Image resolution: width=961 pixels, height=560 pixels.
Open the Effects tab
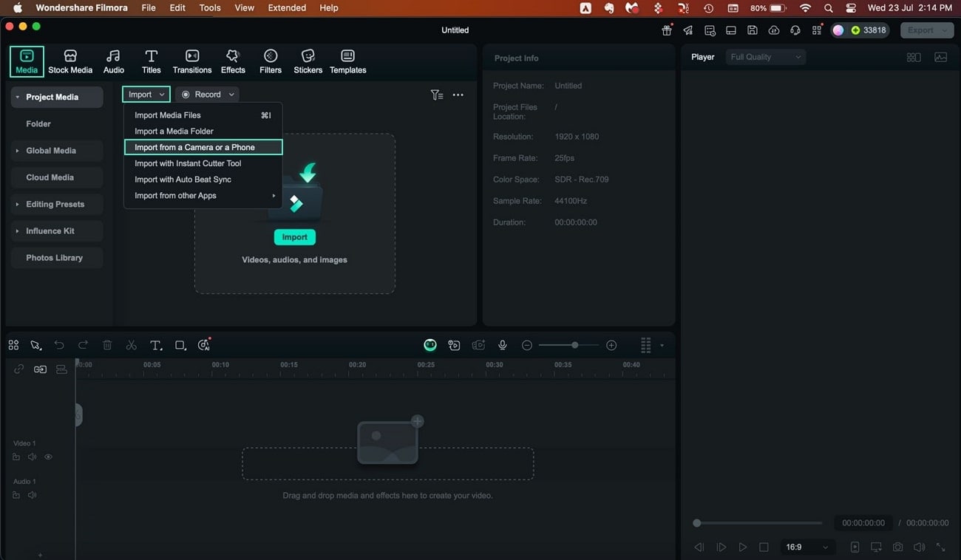click(x=233, y=62)
